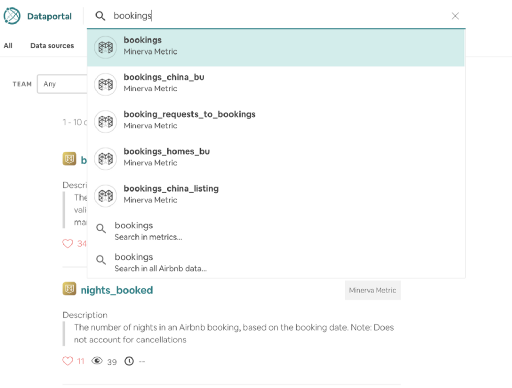The width and height of the screenshot is (512, 388).
Task: Open the nights_booked metric link
Action: pos(117,290)
